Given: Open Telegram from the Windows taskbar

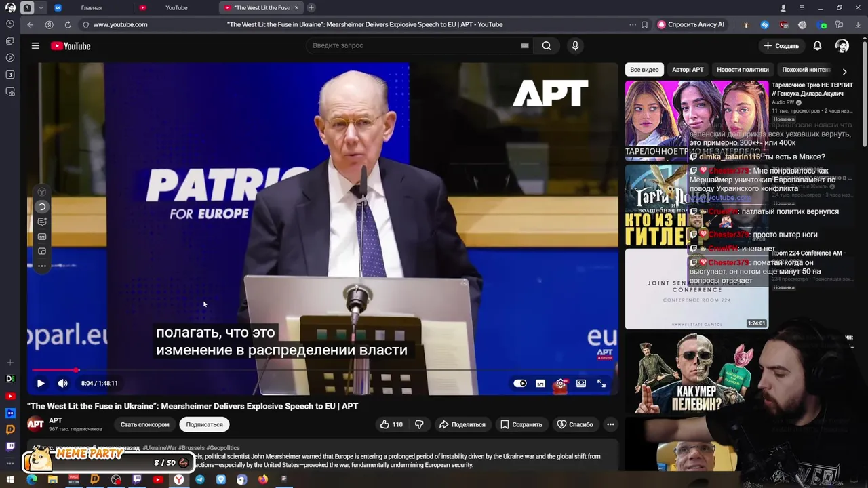Looking at the screenshot, I should (x=199, y=479).
